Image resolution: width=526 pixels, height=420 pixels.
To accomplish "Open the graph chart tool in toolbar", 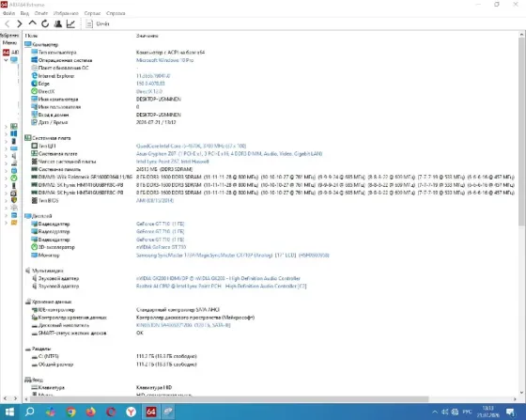I will pyautogui.click(x=70, y=23).
